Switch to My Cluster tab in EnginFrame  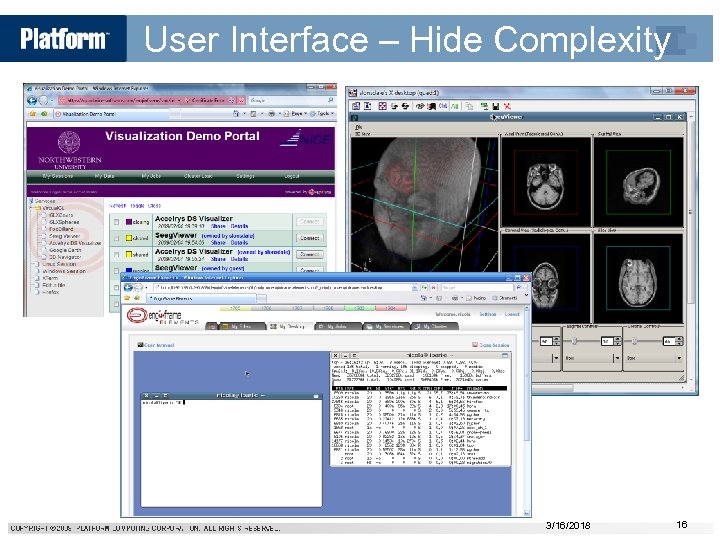[x=434, y=326]
